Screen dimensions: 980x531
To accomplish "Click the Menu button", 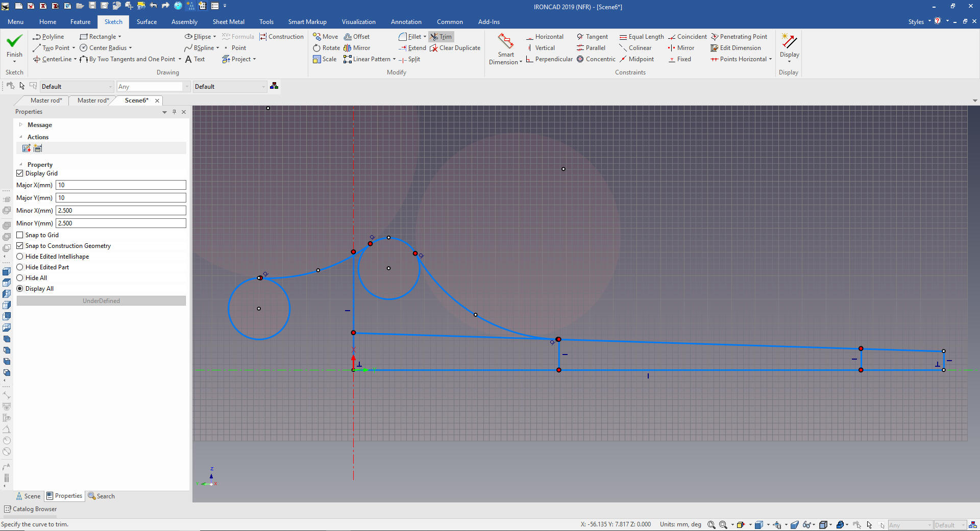I will (x=15, y=22).
